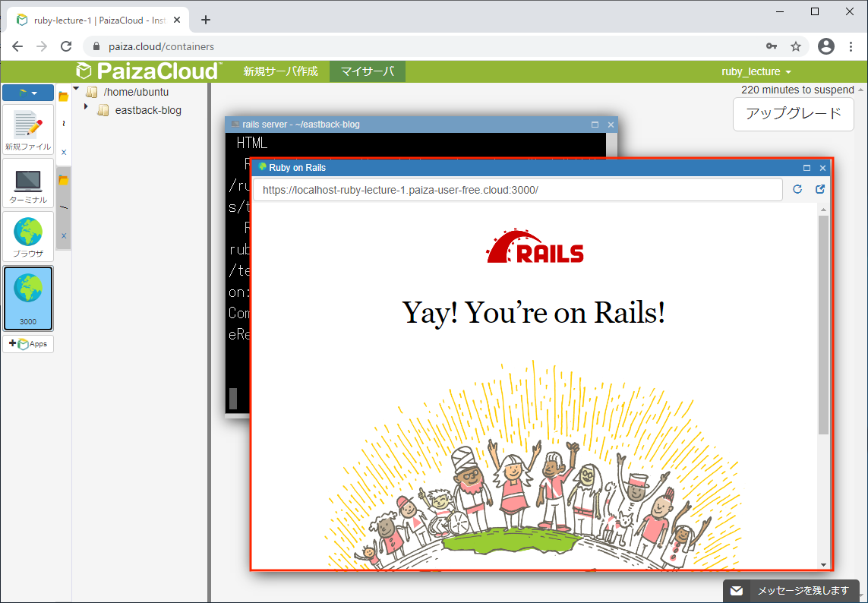Click the Rails logo image
This screenshot has height=603, width=868.
(535, 245)
